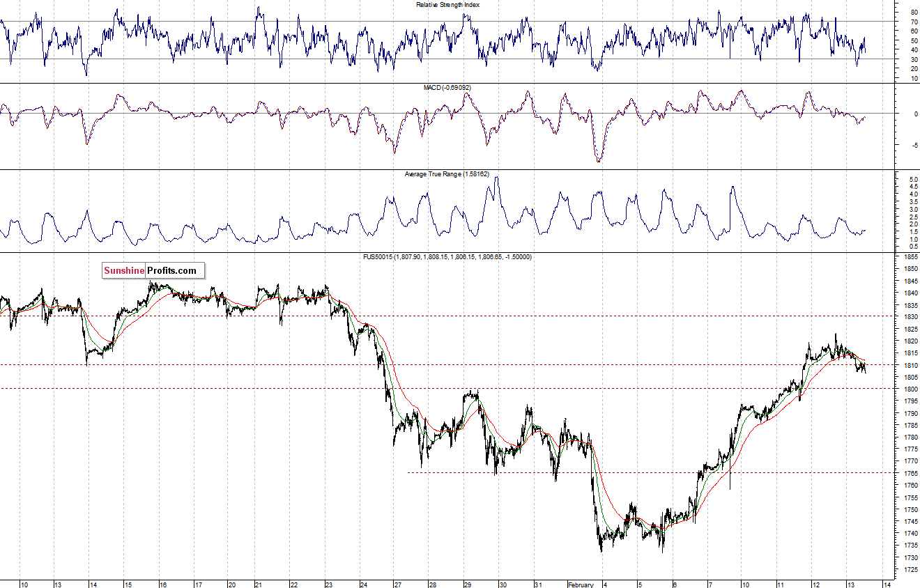Click the date label 27 on time axis
Image resolution: width=920 pixels, height=588 pixels.
(x=397, y=584)
